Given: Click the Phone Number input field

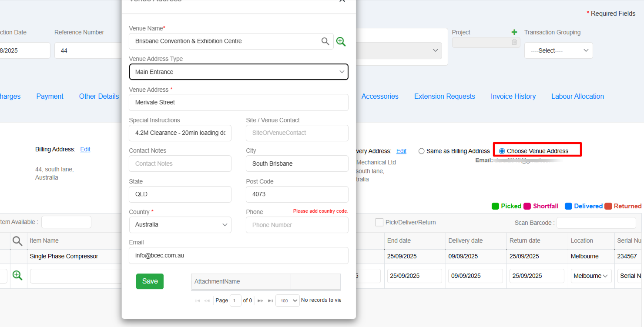Looking at the screenshot, I should pyautogui.click(x=297, y=225).
